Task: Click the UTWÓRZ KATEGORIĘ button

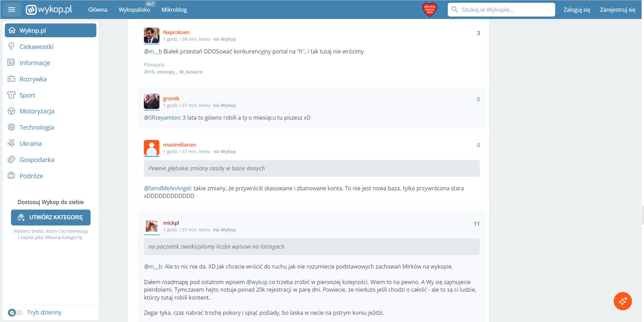Action: point(51,217)
